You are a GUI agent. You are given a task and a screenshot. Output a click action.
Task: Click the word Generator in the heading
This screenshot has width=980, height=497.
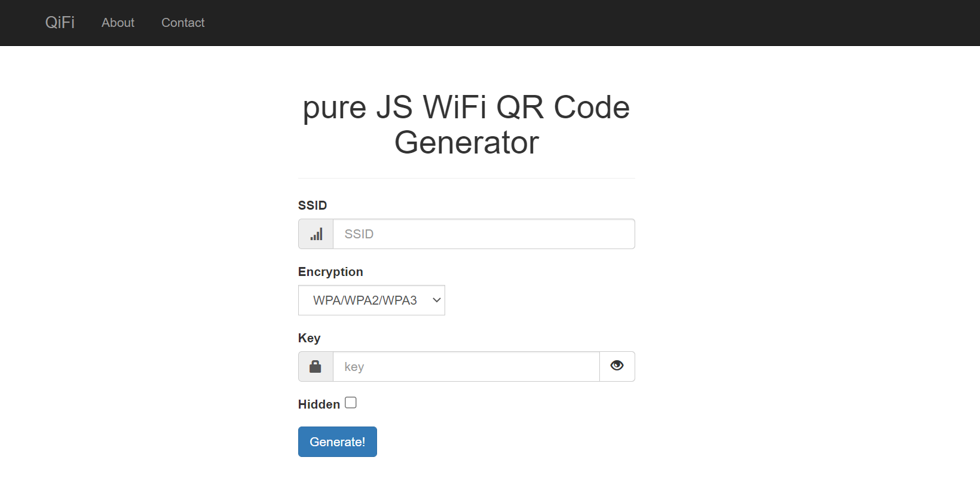click(466, 143)
